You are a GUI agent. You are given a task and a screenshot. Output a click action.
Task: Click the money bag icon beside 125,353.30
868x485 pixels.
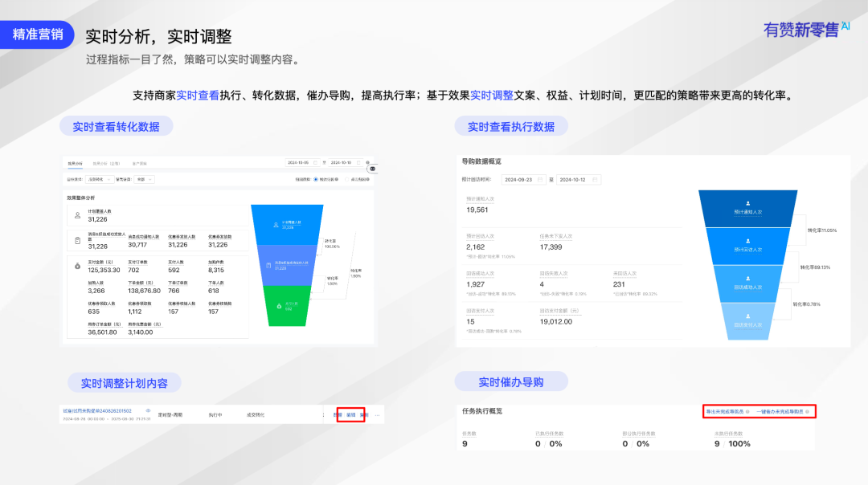[x=77, y=266]
